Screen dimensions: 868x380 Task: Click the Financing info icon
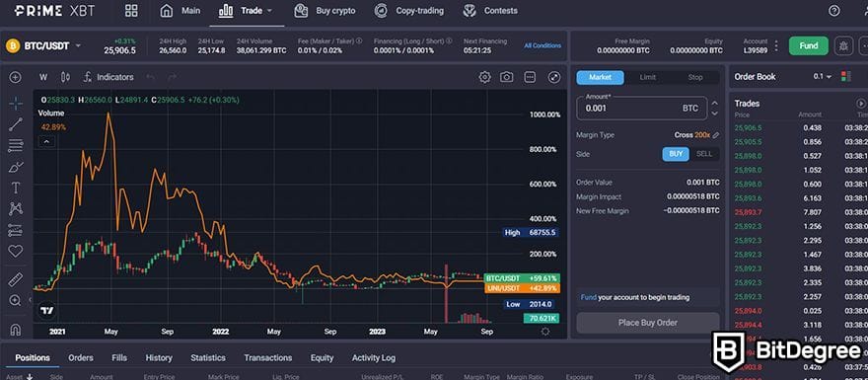click(450, 41)
